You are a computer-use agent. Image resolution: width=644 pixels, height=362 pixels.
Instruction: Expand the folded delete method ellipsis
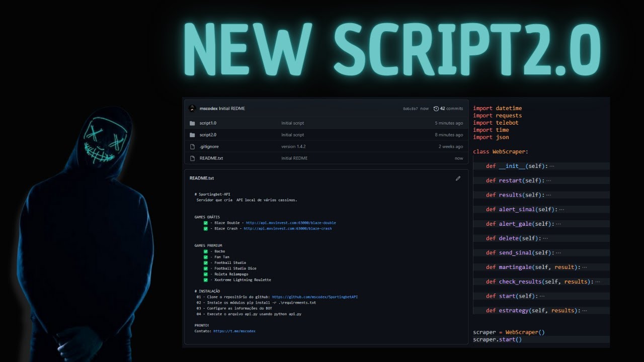[545, 238]
